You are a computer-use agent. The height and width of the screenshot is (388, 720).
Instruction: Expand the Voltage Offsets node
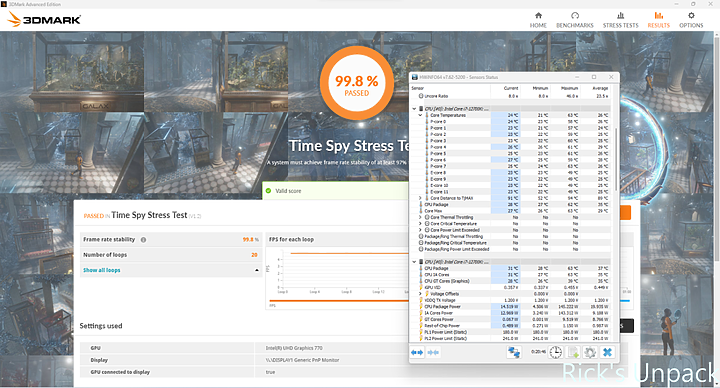click(x=420, y=293)
